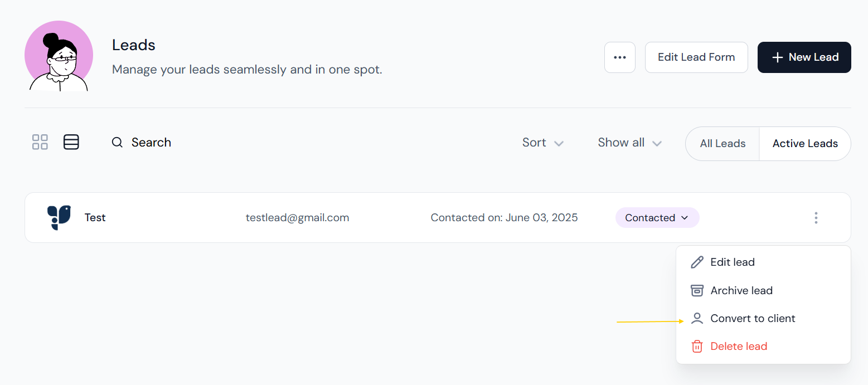The width and height of the screenshot is (868, 385).
Task: Click the Edit Lead Form button
Action: point(696,57)
